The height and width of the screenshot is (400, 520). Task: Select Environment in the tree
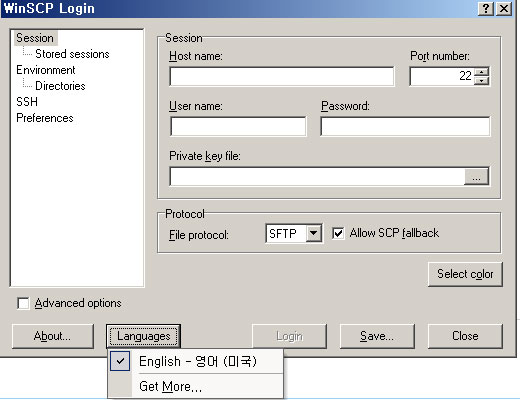point(46,70)
